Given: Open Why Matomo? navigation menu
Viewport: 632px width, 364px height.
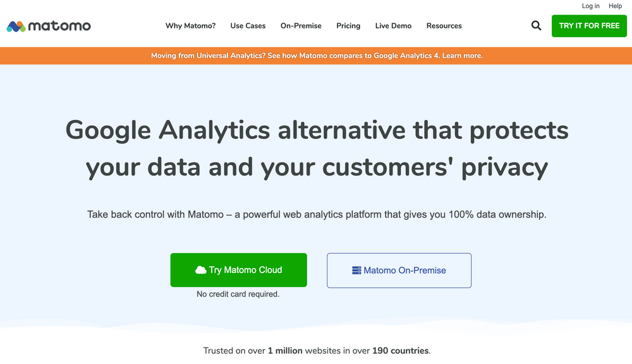Looking at the screenshot, I should click(190, 26).
